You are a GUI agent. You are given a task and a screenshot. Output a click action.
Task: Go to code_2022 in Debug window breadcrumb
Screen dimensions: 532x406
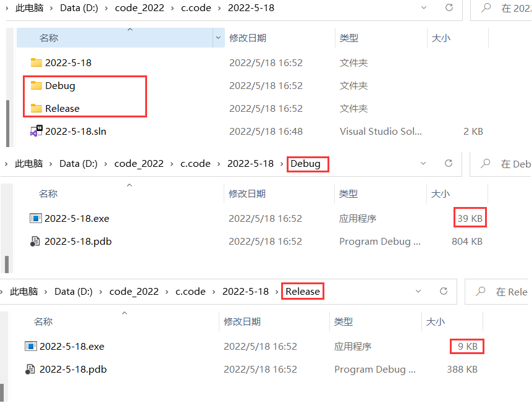click(x=139, y=164)
